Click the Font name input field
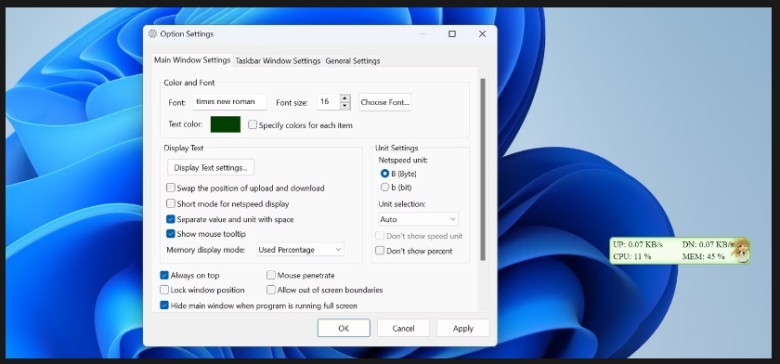 [229, 101]
